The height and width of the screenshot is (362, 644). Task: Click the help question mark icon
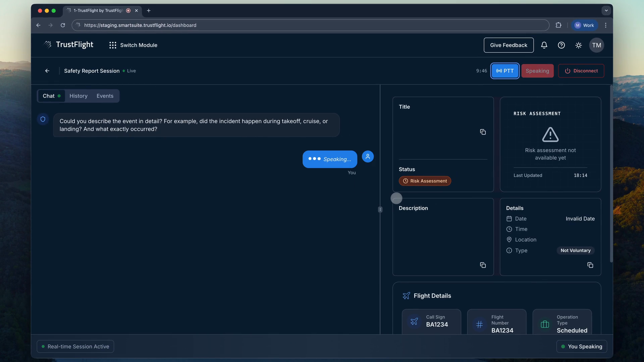coord(561,45)
